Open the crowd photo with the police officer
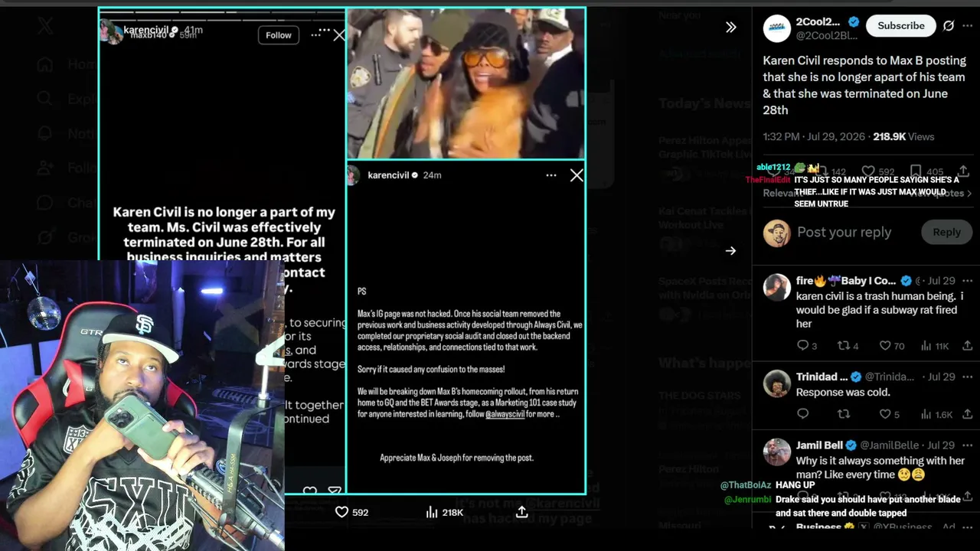Screen dimensions: 980x551 [x=466, y=83]
